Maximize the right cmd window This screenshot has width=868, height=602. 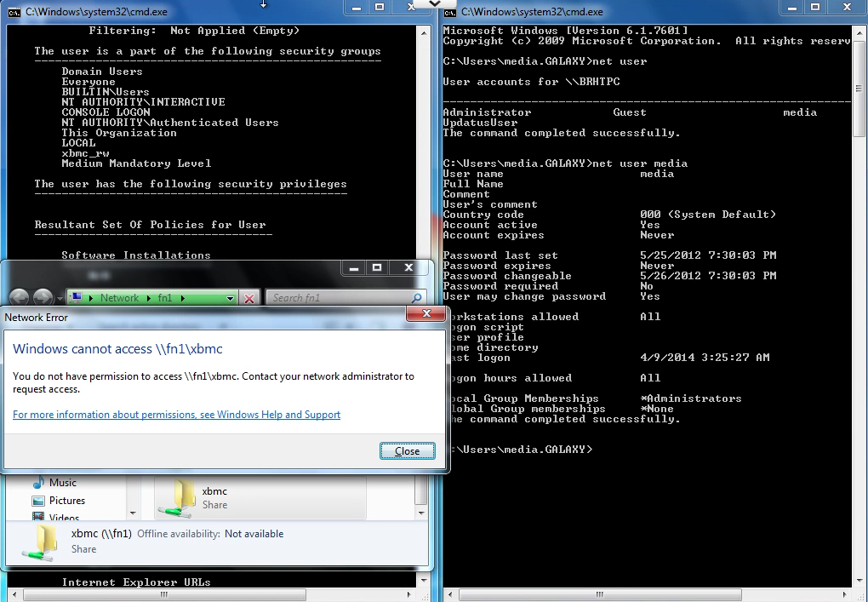coord(815,7)
